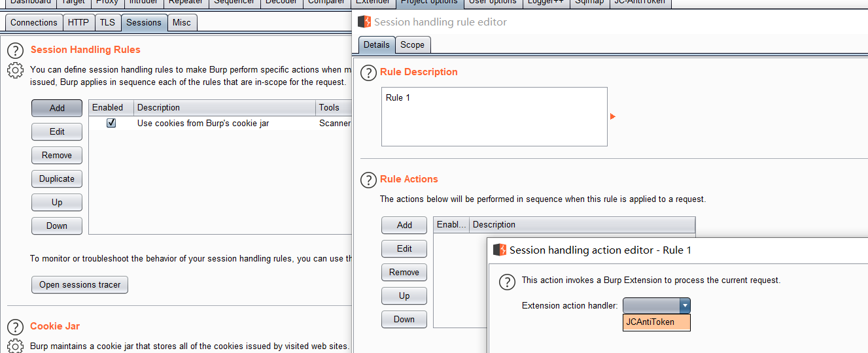Switch to the Scope tab
868x353 pixels.
(412, 44)
